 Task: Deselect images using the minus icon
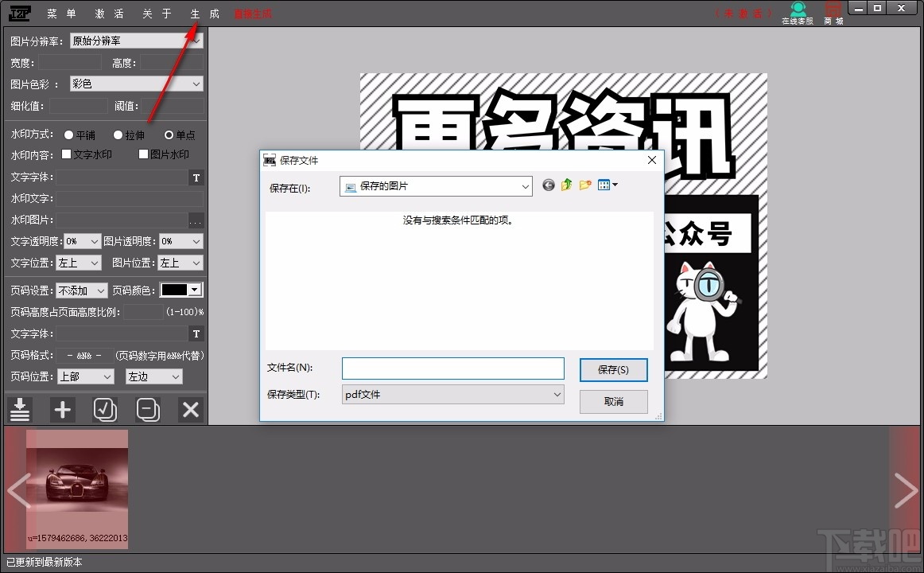148,409
